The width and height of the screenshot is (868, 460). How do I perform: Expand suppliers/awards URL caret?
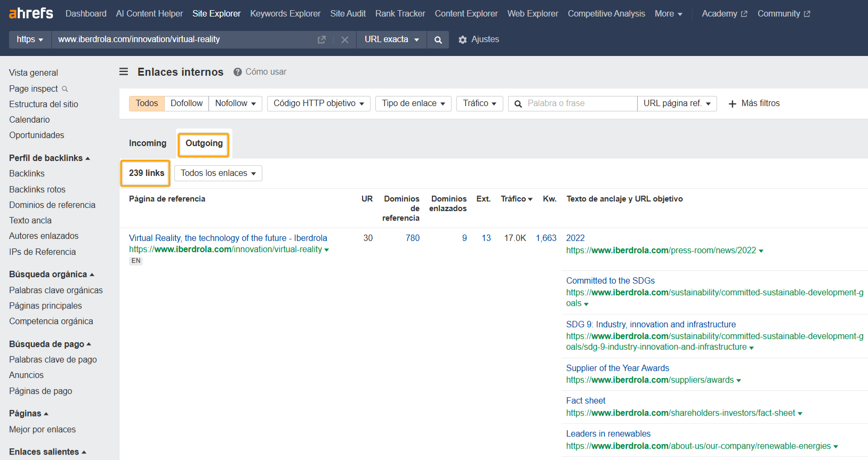pyautogui.click(x=738, y=381)
